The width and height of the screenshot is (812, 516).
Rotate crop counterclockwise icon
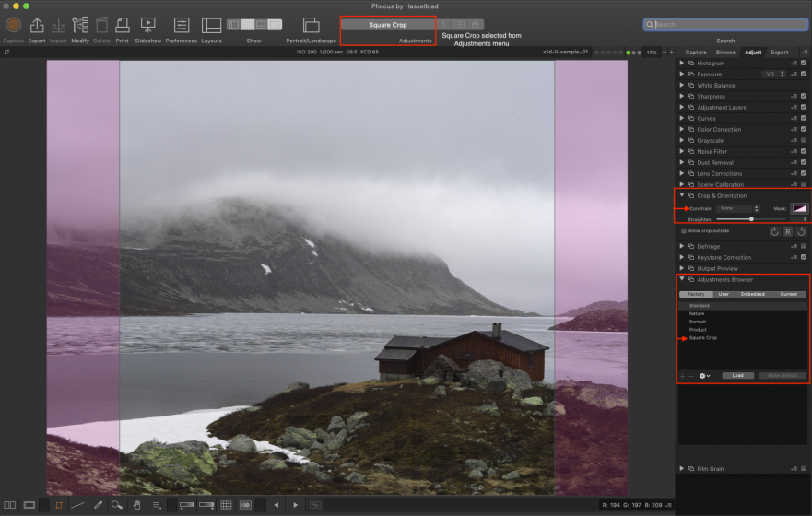click(801, 232)
